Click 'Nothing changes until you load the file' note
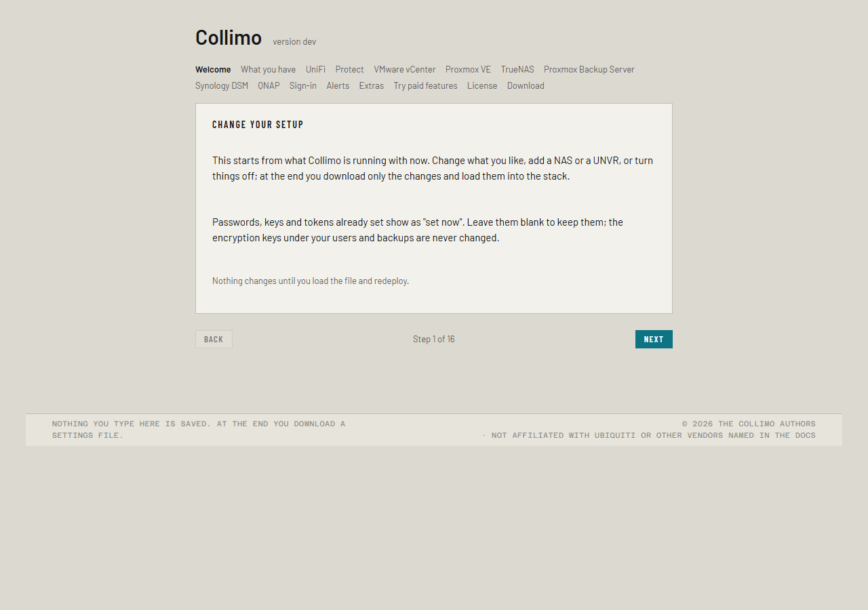Image resolution: width=868 pixels, height=610 pixels. [x=311, y=281]
